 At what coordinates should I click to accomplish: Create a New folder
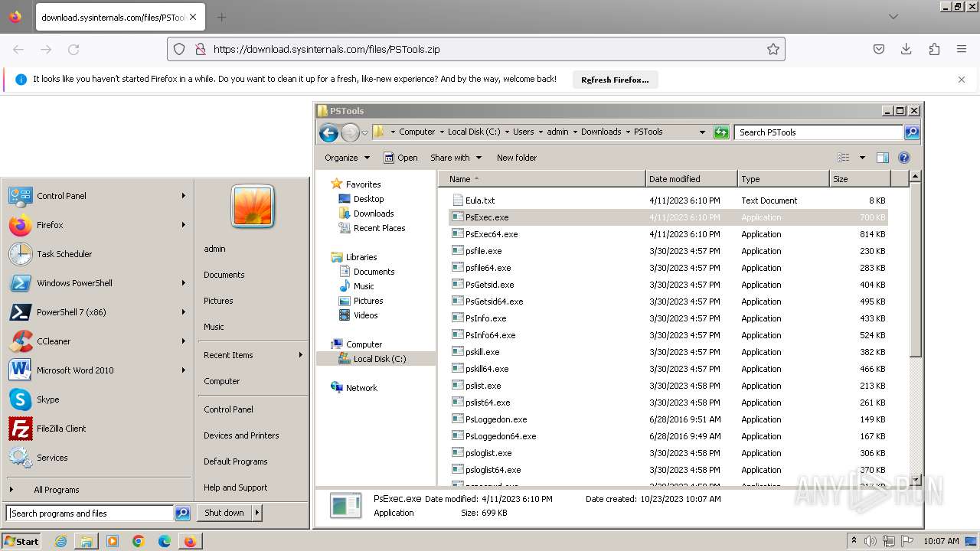[x=517, y=158]
